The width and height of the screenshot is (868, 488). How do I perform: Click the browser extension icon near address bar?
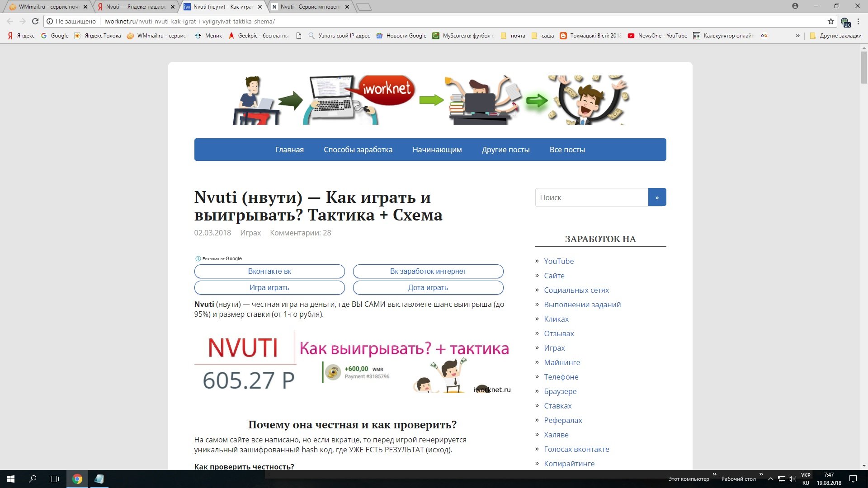pyautogui.click(x=845, y=21)
